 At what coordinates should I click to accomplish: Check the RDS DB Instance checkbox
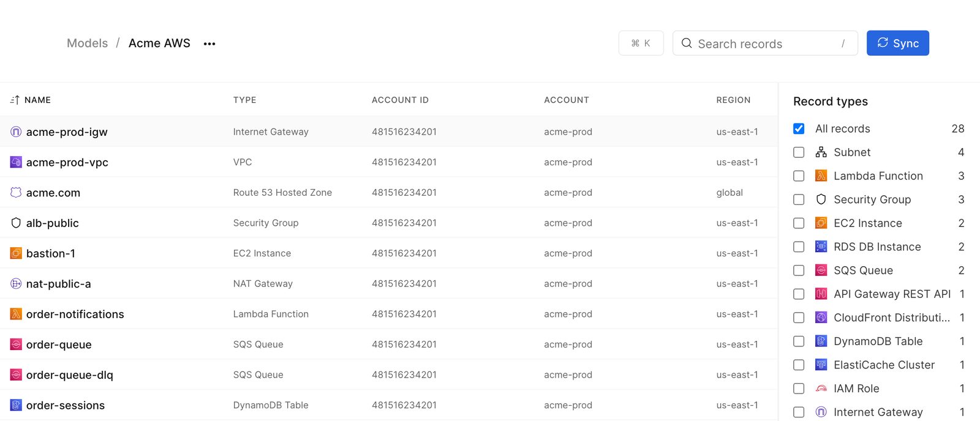click(799, 247)
